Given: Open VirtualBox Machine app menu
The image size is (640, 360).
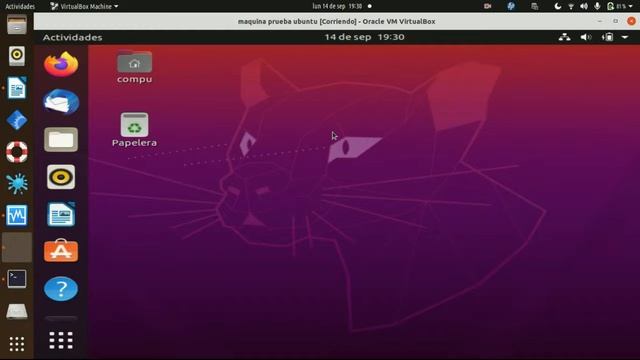Looking at the screenshot, I should coord(84,6).
